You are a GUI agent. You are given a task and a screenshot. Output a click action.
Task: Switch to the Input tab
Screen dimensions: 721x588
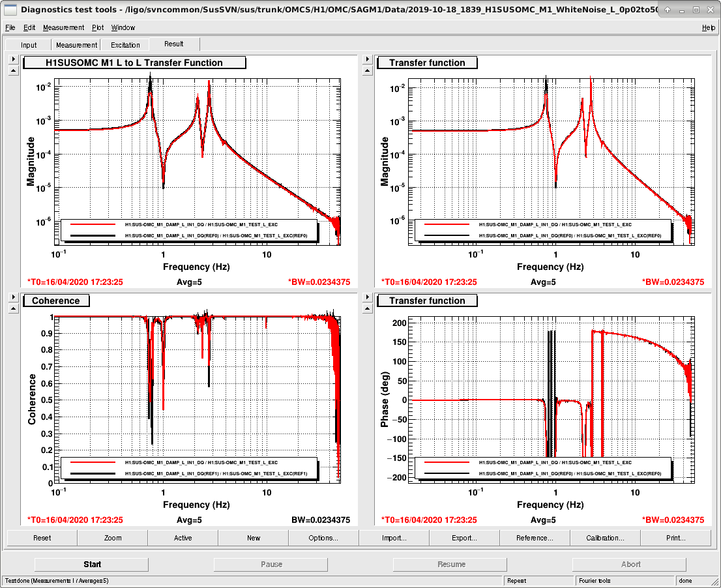29,44
